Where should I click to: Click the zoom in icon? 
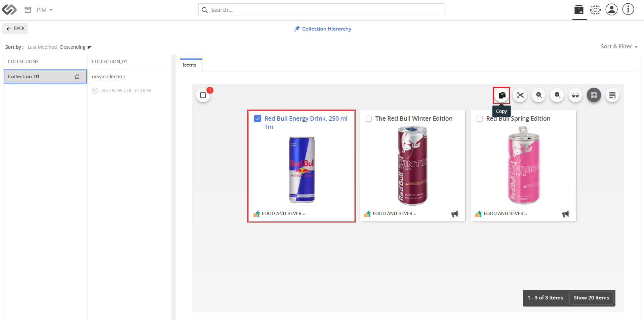click(539, 95)
